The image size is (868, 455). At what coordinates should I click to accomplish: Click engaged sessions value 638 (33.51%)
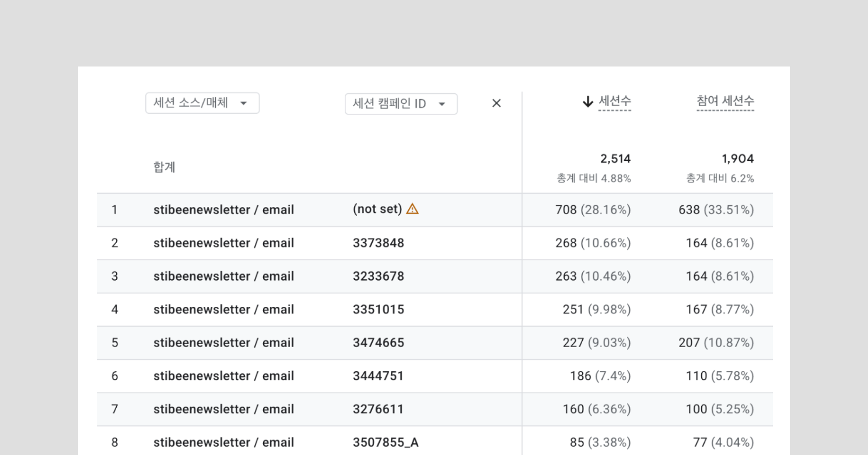tap(716, 209)
